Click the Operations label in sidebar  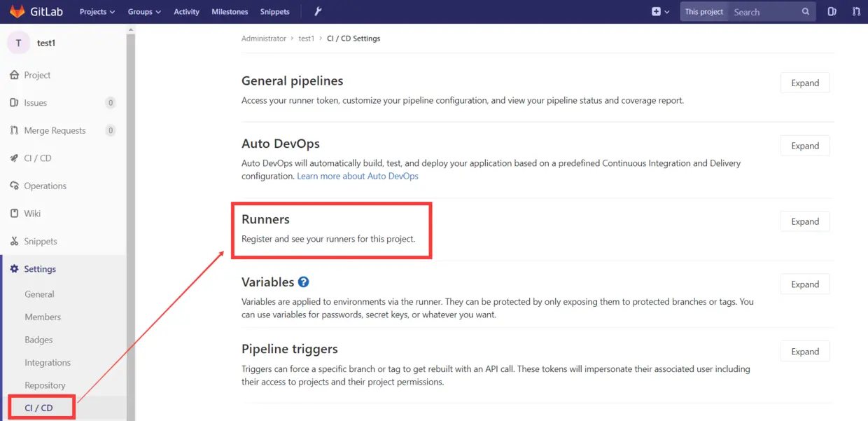45,186
